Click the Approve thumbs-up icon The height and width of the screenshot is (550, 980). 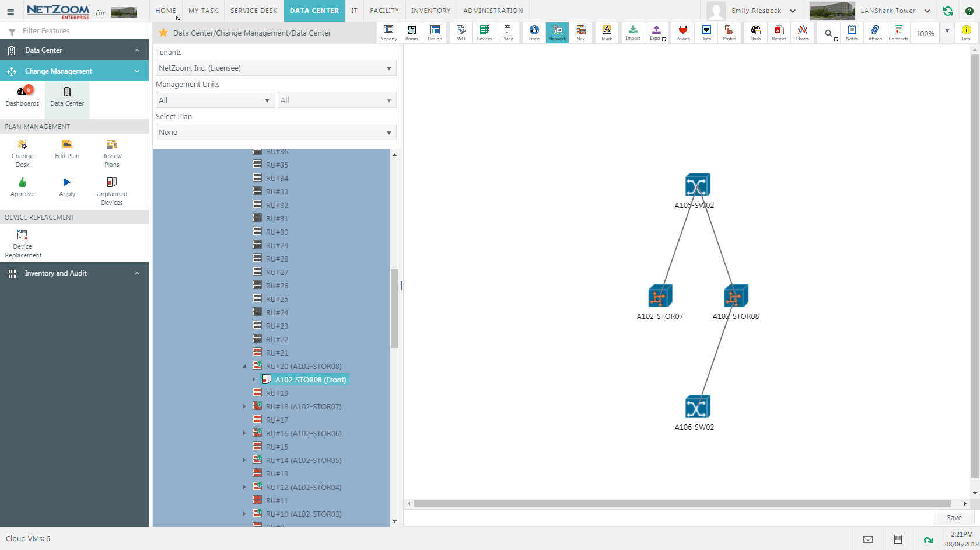coord(22,187)
